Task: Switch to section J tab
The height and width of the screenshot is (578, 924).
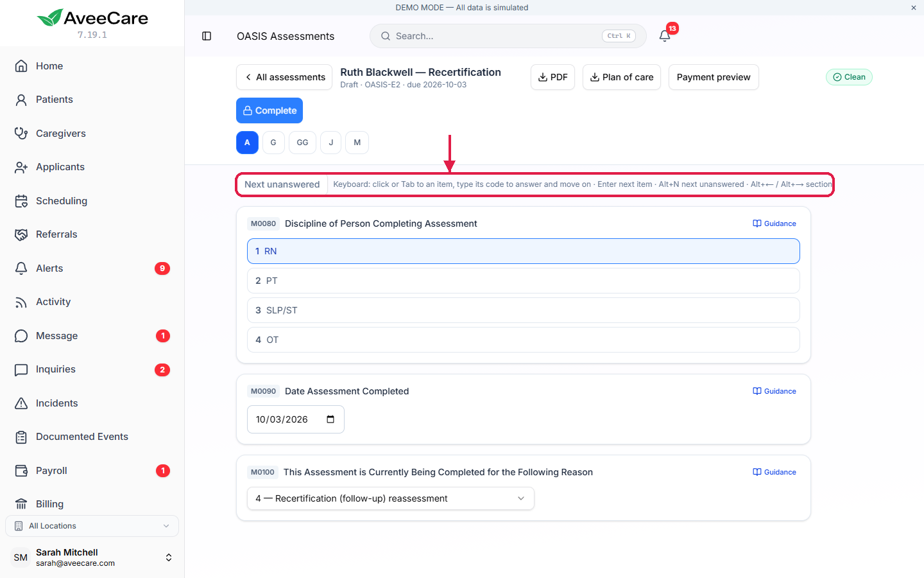Action: (331, 143)
